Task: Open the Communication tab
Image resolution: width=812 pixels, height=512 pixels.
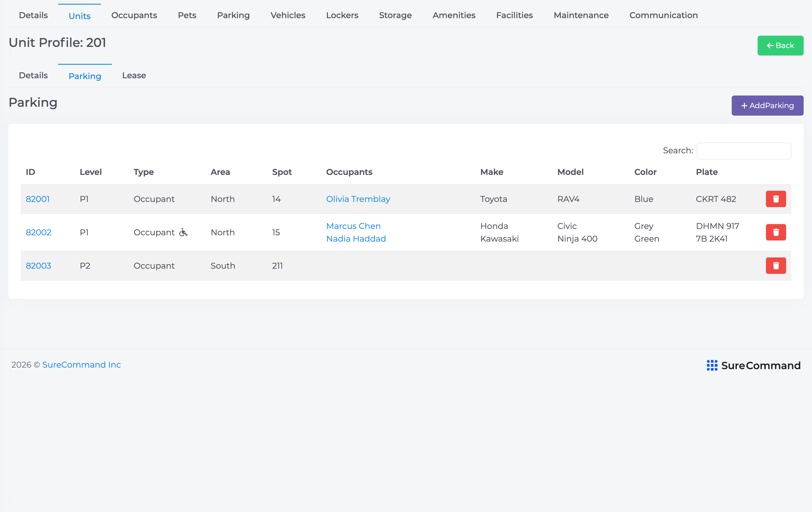Action: [x=664, y=16]
